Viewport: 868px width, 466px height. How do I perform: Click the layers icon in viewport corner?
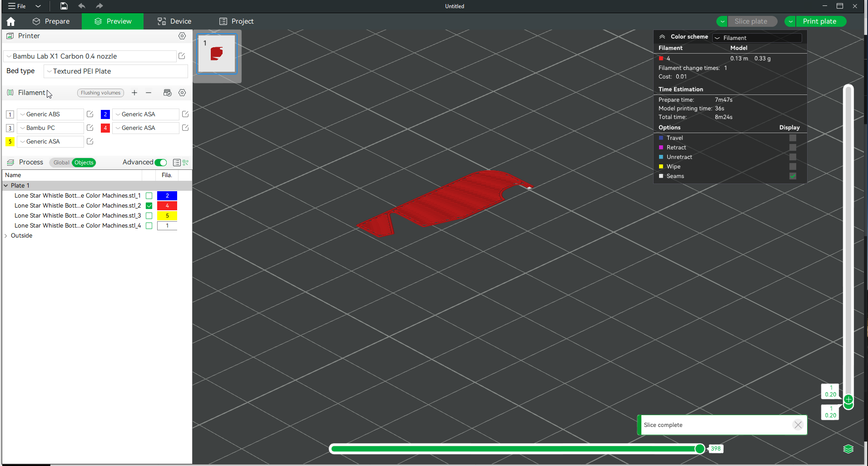(848, 449)
